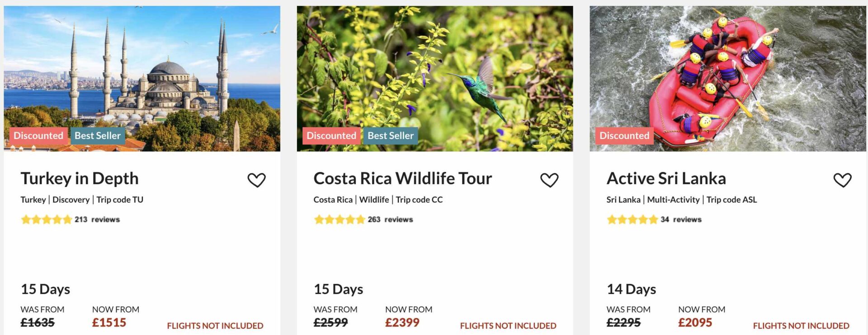This screenshot has width=868, height=335.
Task: Click the heart icon on Costa Rica Wildlife Tour
Action: point(550,180)
